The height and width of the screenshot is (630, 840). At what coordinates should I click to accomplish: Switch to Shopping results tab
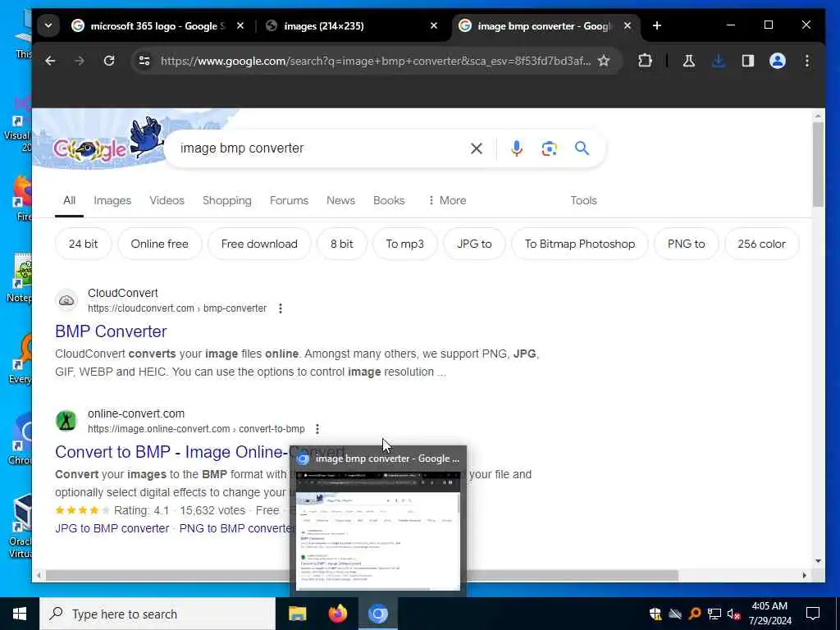pyautogui.click(x=226, y=200)
